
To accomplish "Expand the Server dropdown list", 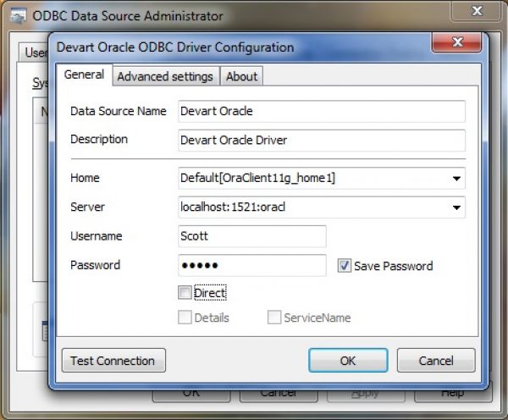I will pyautogui.click(x=456, y=207).
